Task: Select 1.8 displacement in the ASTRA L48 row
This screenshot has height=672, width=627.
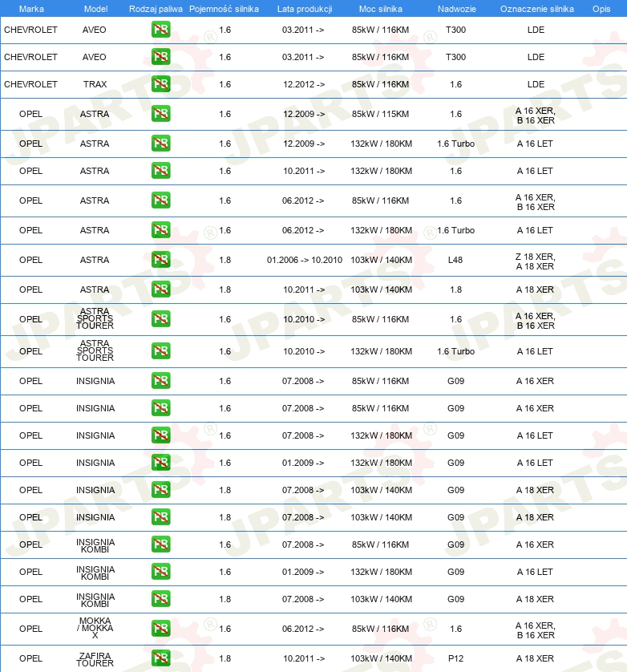Action: (x=225, y=260)
